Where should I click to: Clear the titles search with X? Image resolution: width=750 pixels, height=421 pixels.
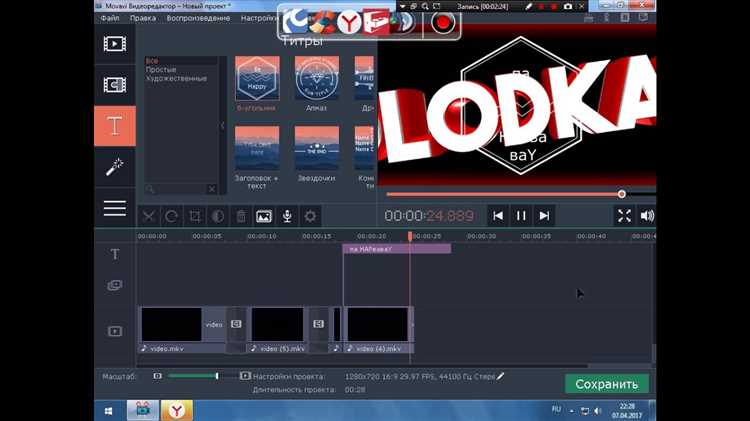212,189
